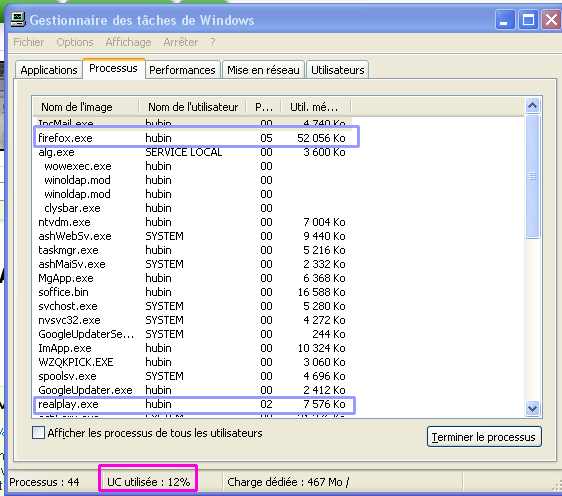Image resolution: width=562 pixels, height=496 pixels.
Task: Click the Task Manager title bar icon
Action: tap(18, 19)
